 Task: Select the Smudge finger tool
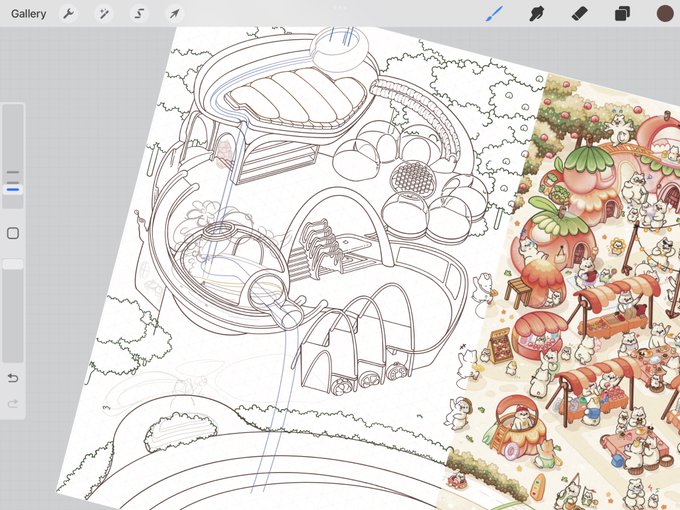tap(537, 14)
